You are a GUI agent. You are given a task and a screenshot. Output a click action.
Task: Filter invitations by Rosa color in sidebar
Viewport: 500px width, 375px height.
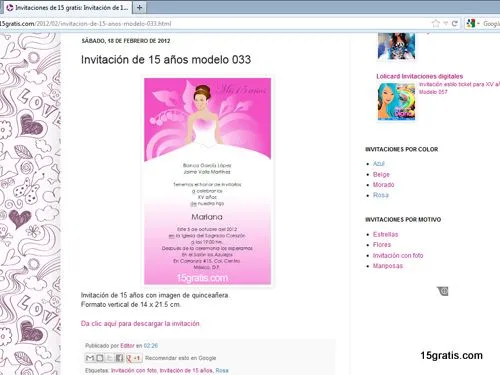point(381,195)
